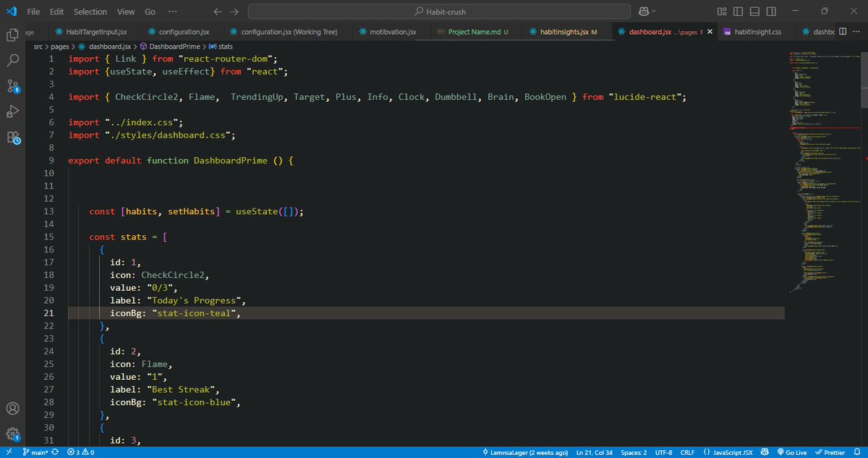Open notifications bell in status bar
Image resolution: width=868 pixels, height=458 pixels.
click(x=859, y=452)
